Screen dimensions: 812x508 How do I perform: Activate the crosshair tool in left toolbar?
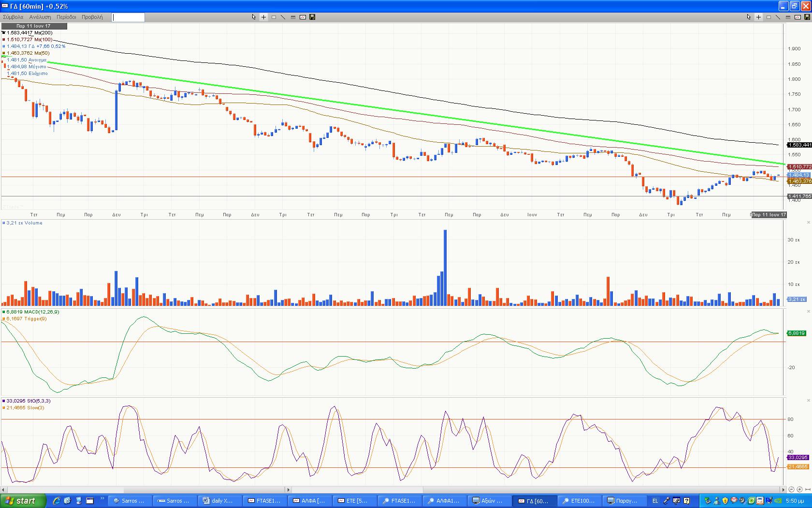pos(263,17)
